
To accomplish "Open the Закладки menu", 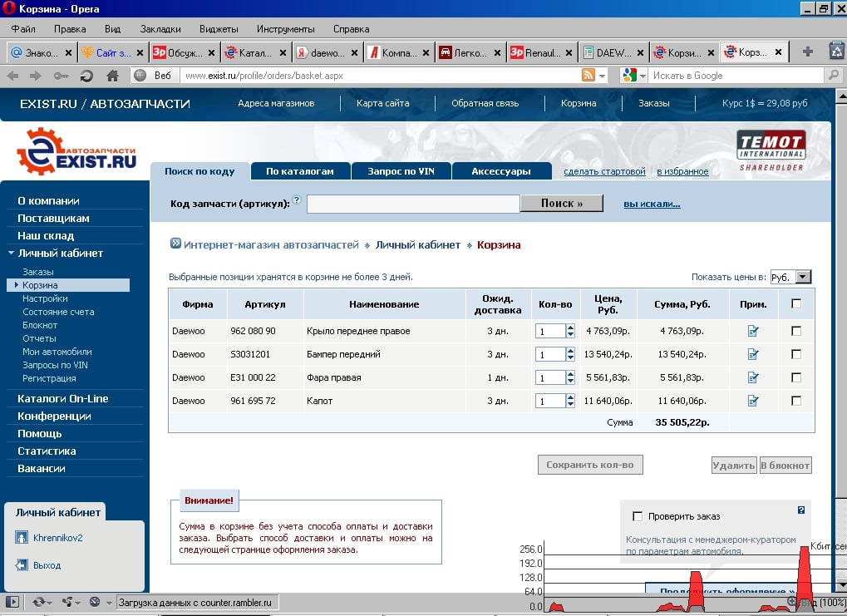I will pos(160,29).
